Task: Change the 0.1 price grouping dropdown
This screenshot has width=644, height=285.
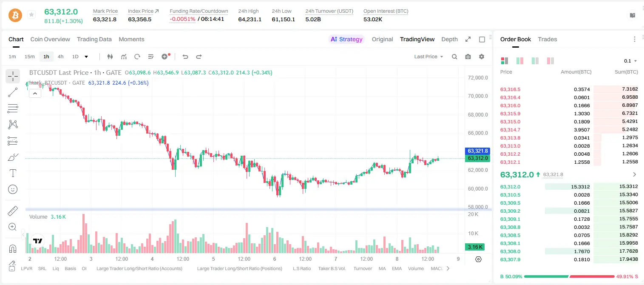Action: pyautogui.click(x=630, y=61)
